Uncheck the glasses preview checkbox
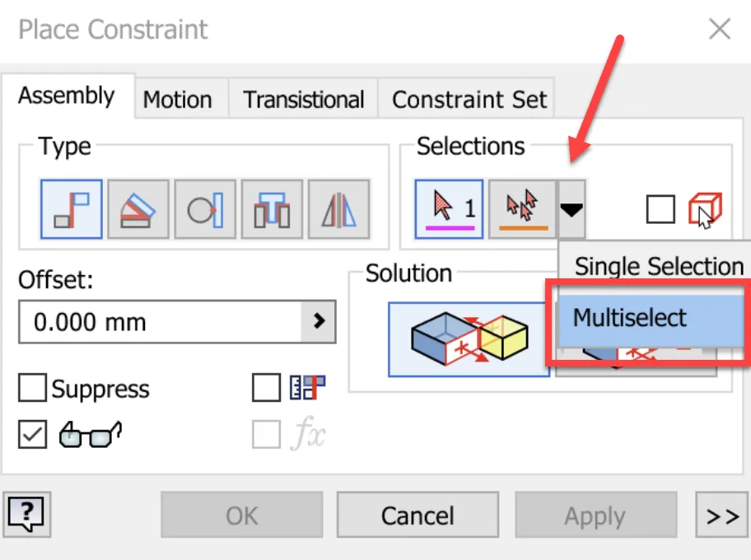This screenshot has width=751, height=560. point(33,434)
